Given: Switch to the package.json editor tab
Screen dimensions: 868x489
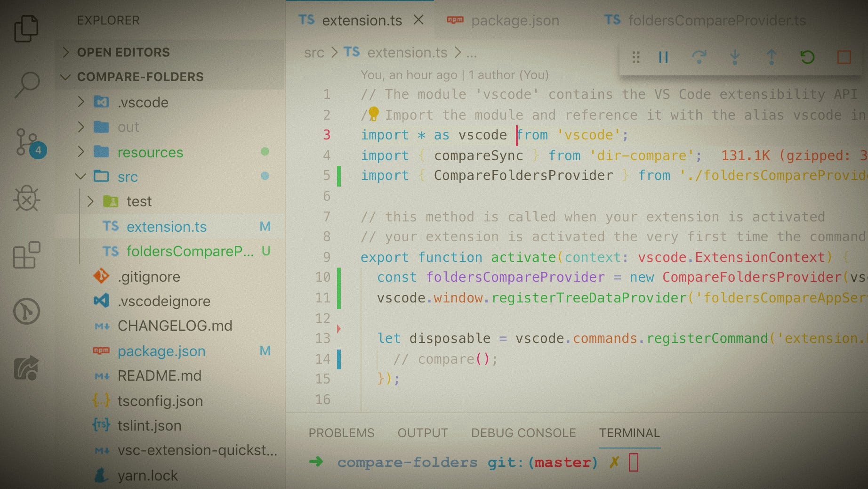Looking at the screenshot, I should (x=503, y=20).
